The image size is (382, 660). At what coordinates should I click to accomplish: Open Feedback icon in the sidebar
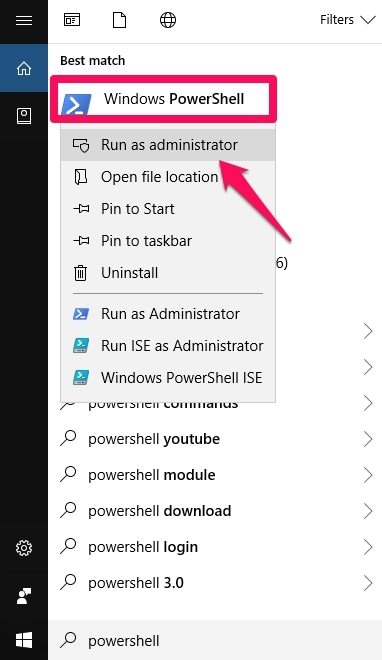(24, 596)
